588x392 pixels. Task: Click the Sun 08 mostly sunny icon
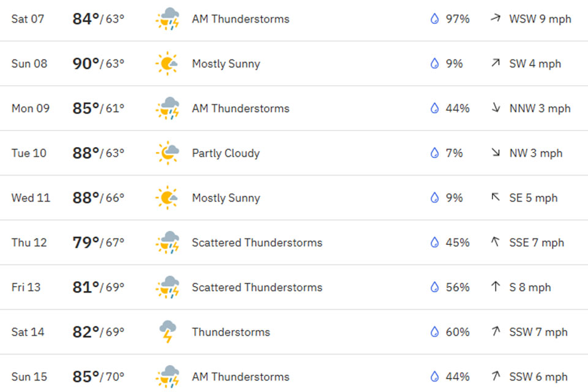click(167, 64)
